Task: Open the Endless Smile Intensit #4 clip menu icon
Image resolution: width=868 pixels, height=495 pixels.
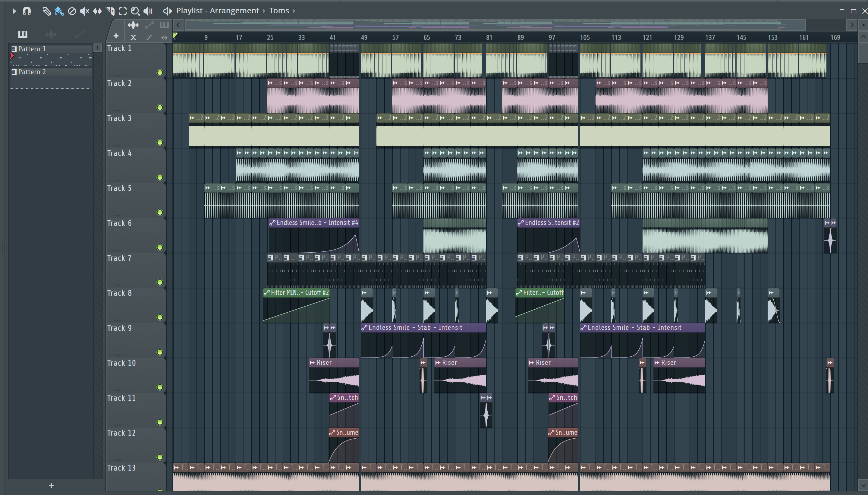Action: point(272,223)
